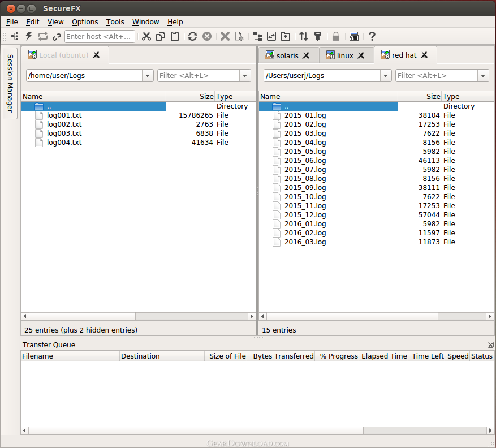Select log001.txt in local pane
This screenshot has height=448, width=496.
pyautogui.click(x=64, y=115)
